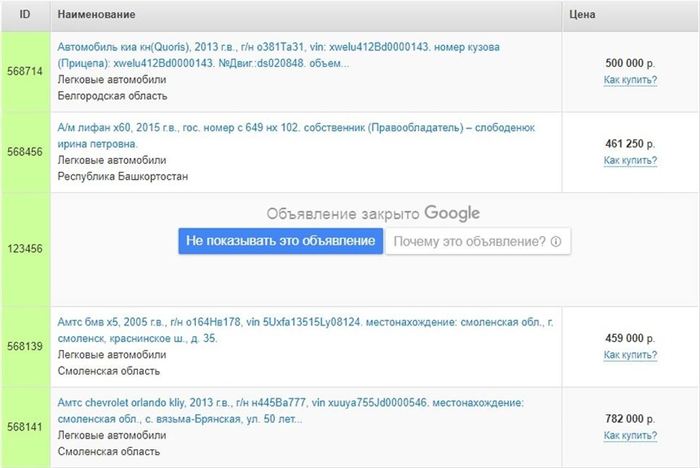Click the ID cell 568139
This screenshot has width=700, height=468.
click(x=25, y=347)
